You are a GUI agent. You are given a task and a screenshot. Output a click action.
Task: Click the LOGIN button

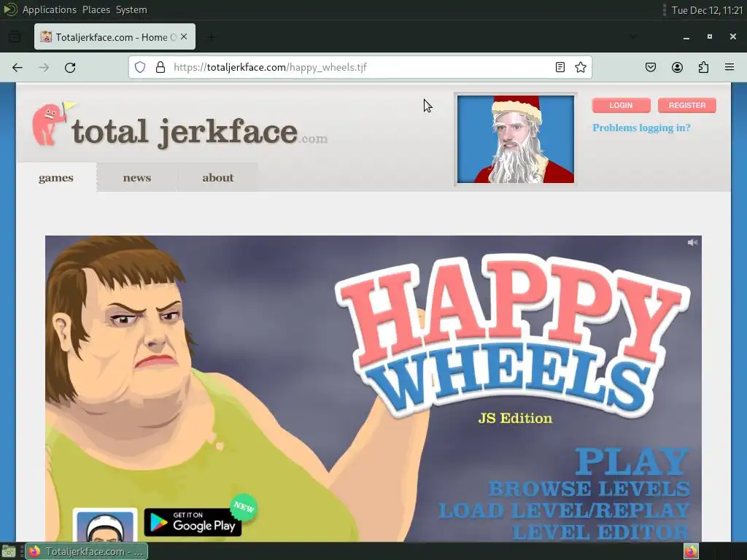click(622, 105)
